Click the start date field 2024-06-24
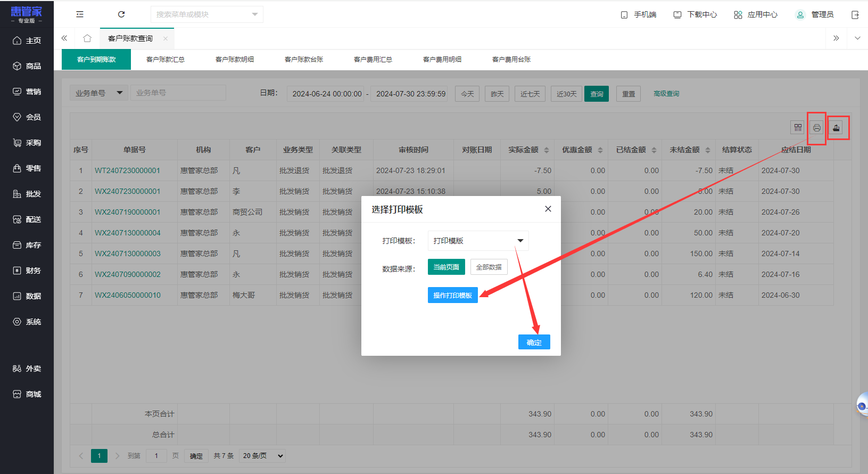The width and height of the screenshot is (868, 474). pyautogui.click(x=325, y=94)
